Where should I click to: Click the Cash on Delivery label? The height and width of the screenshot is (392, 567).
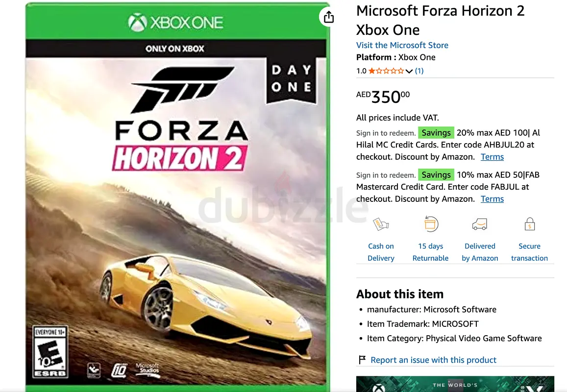click(x=381, y=252)
